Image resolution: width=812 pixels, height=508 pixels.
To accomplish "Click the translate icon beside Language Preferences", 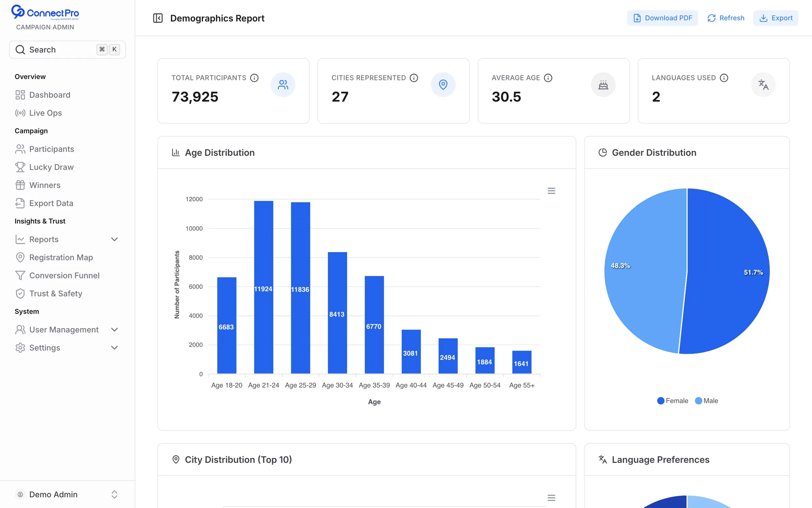I will (x=603, y=460).
